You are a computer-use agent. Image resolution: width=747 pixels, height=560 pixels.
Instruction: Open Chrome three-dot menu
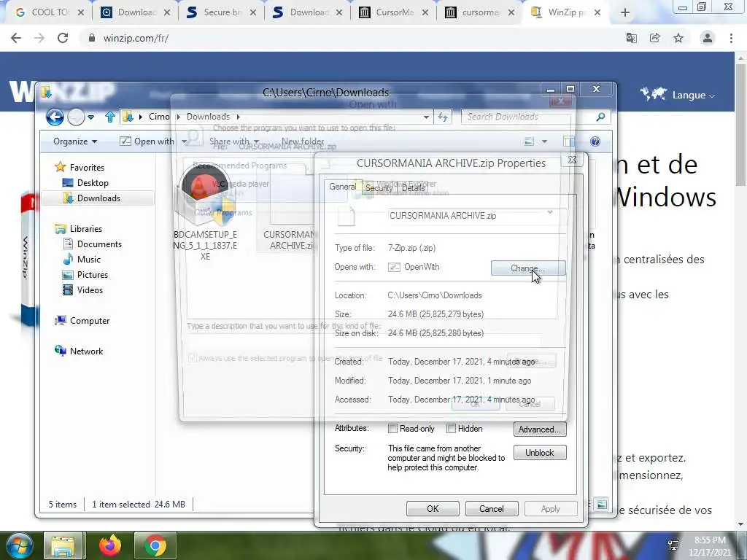coord(731,38)
